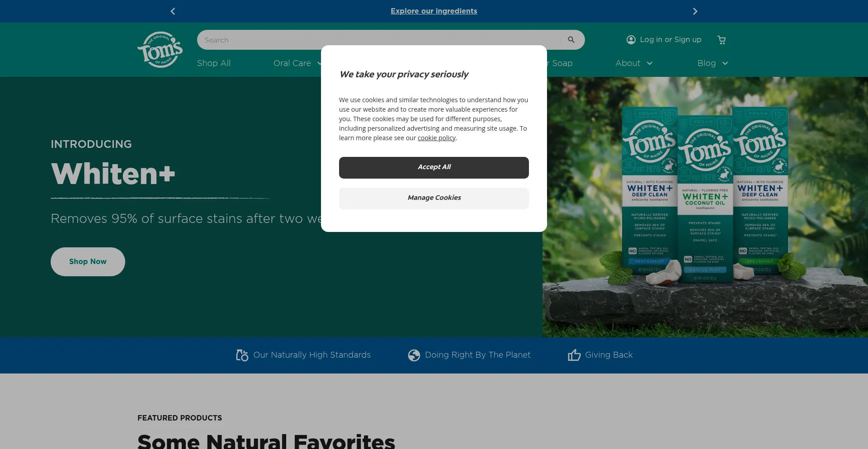Click Log in or Sign up

670,40
